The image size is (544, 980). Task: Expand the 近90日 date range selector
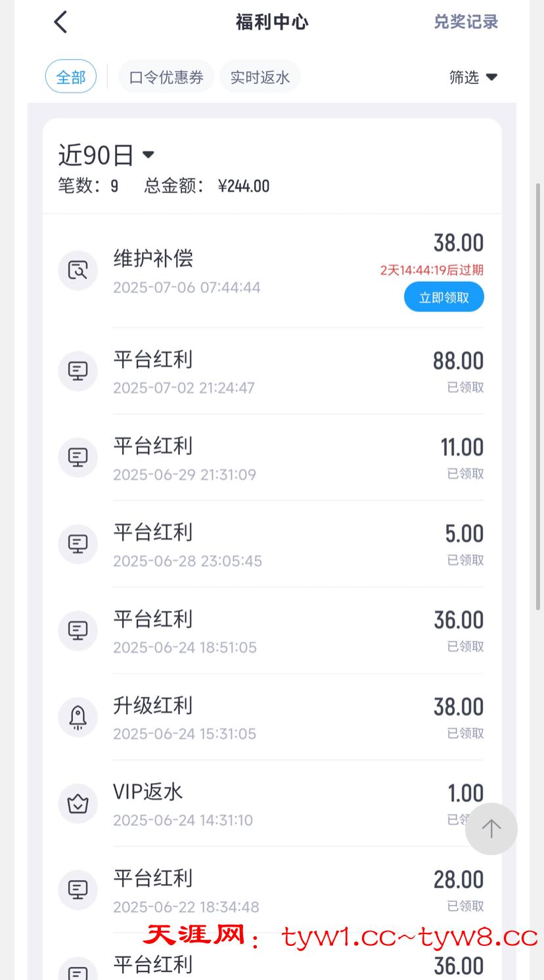pos(106,156)
